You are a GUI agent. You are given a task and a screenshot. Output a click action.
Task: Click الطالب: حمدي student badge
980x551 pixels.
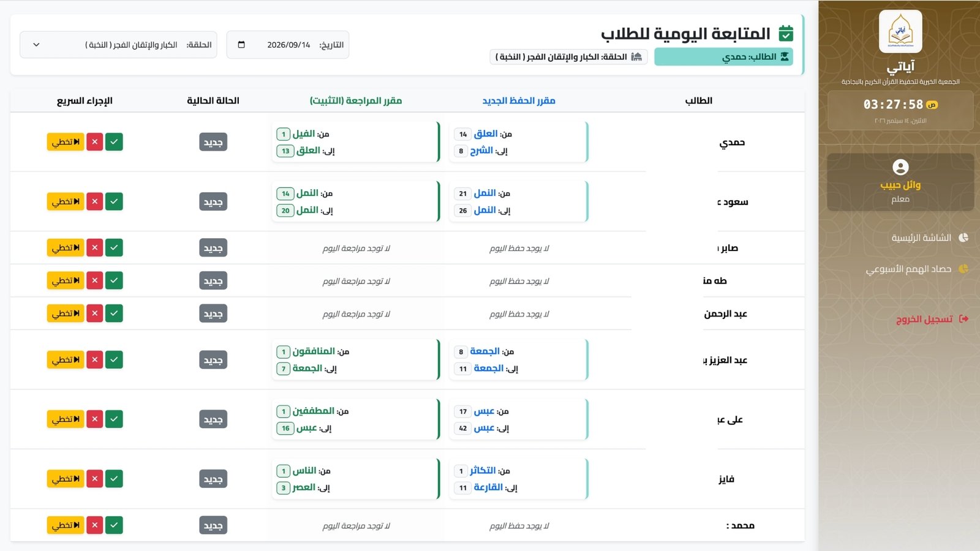coord(723,57)
